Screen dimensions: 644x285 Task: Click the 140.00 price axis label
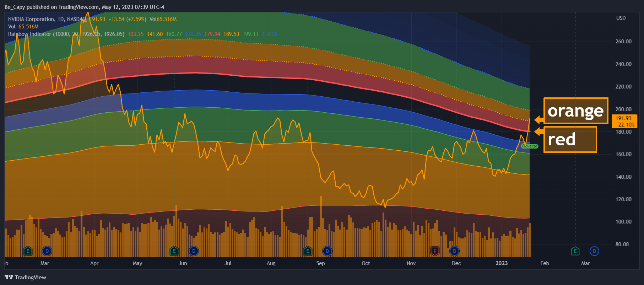623,177
